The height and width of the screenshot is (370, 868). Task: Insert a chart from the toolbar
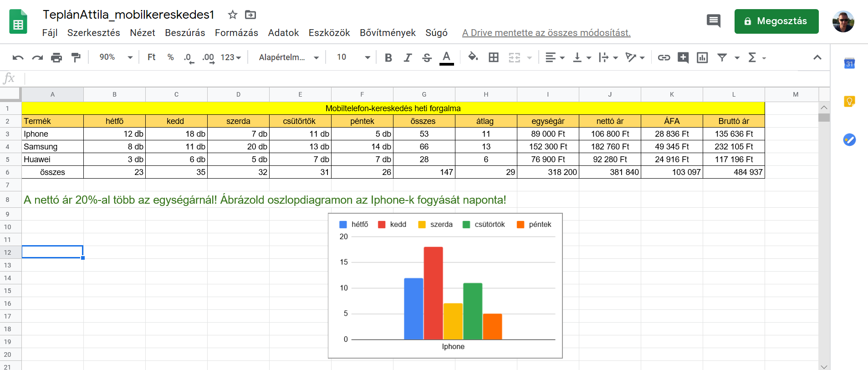tap(702, 57)
